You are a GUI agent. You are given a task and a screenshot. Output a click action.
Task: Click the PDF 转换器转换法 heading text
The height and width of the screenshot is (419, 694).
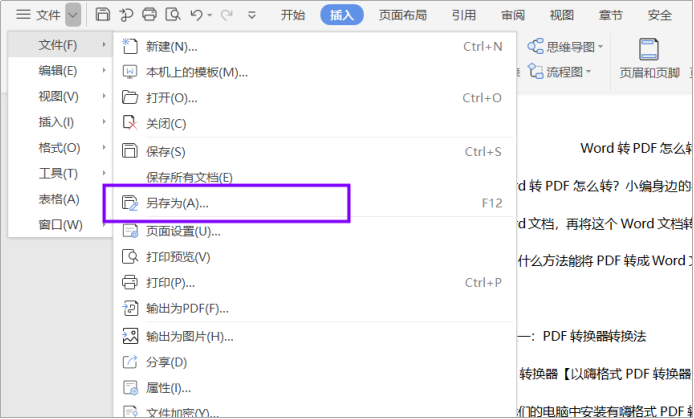point(594,336)
